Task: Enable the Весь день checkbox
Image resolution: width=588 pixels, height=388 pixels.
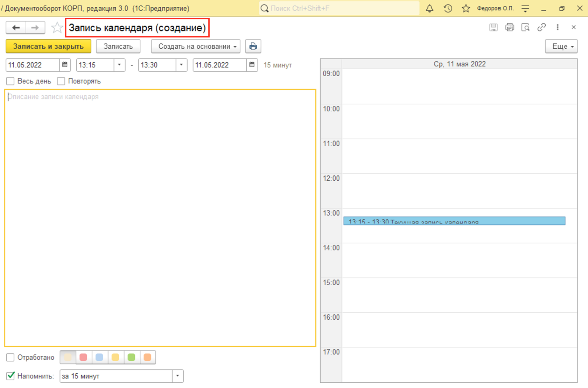Action: pyautogui.click(x=10, y=81)
